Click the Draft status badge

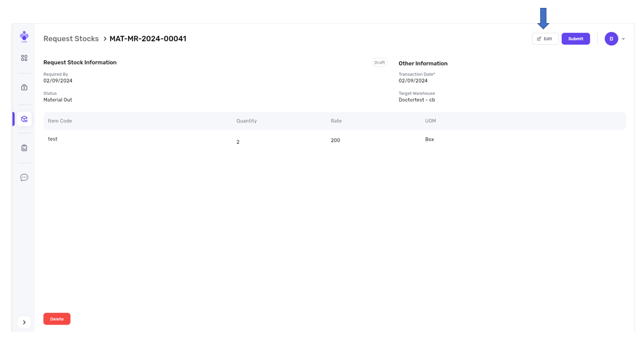[x=380, y=63]
